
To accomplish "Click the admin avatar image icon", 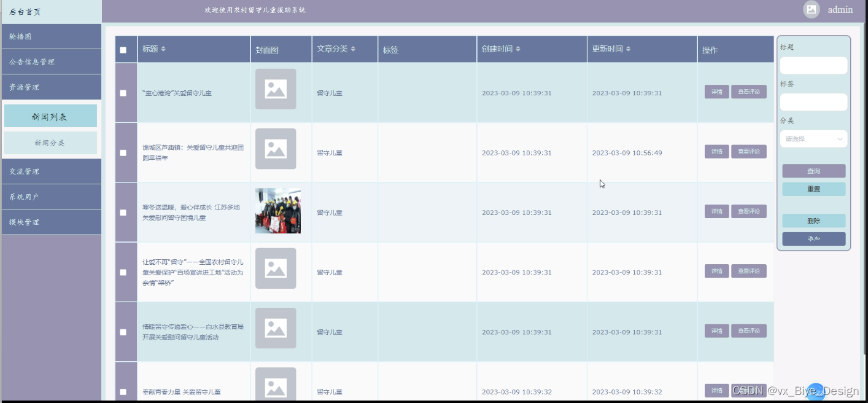I will 812,9.
